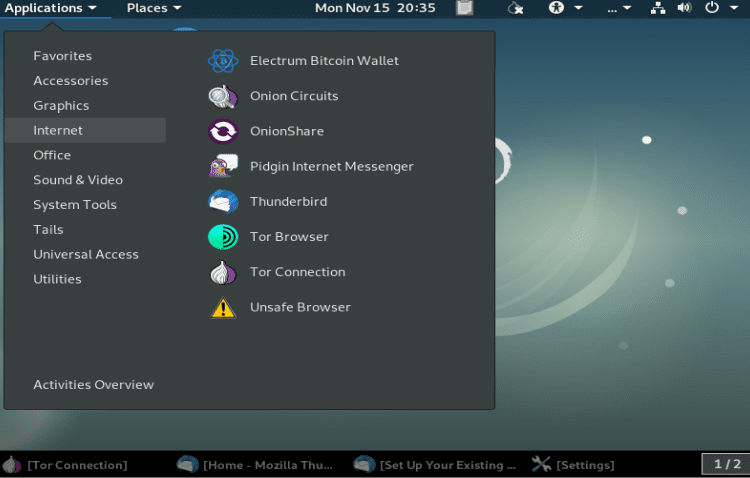Click the clipboard icon in top bar
This screenshot has width=750, height=478.
[464, 8]
